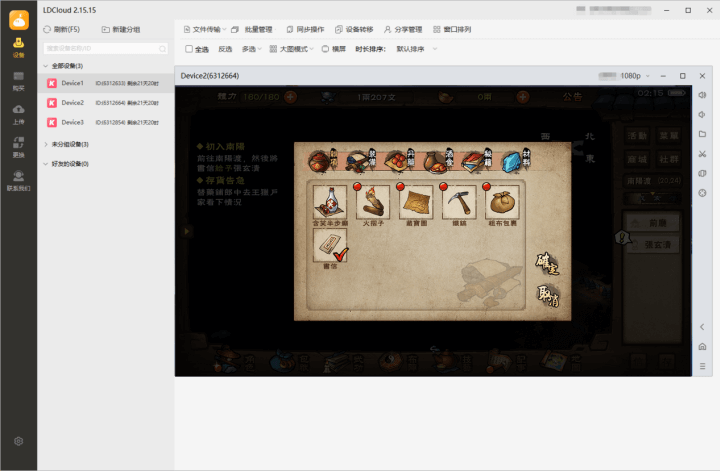
Task: Click the 張玄清 NPC entry
Action: tap(653, 245)
